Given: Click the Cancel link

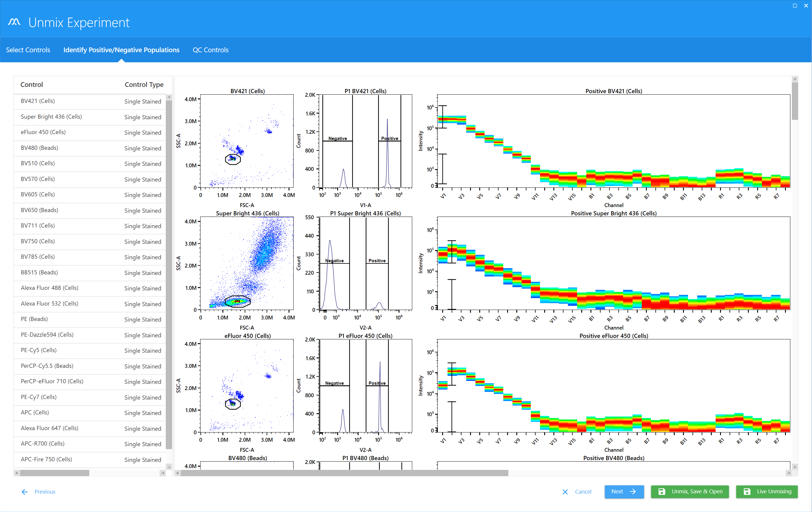Looking at the screenshot, I should pos(583,492).
